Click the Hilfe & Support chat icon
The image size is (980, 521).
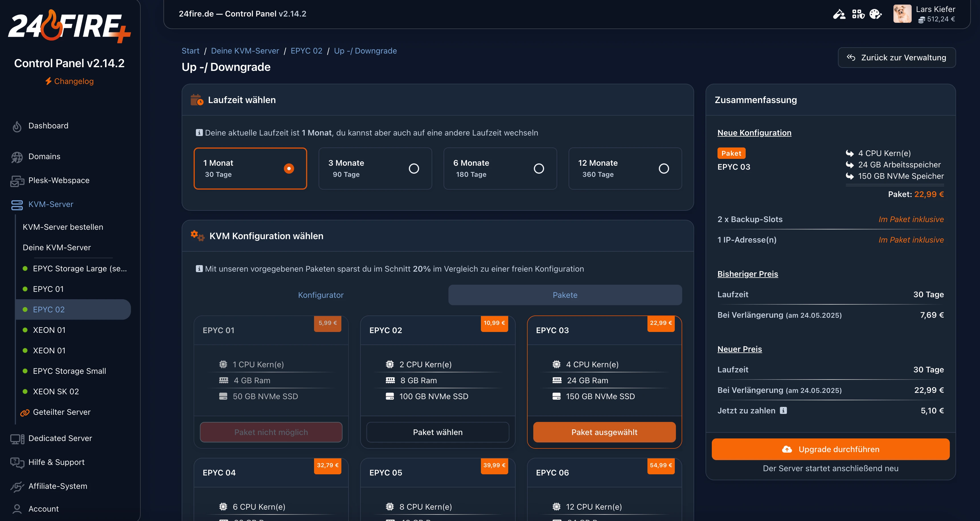[17, 462]
